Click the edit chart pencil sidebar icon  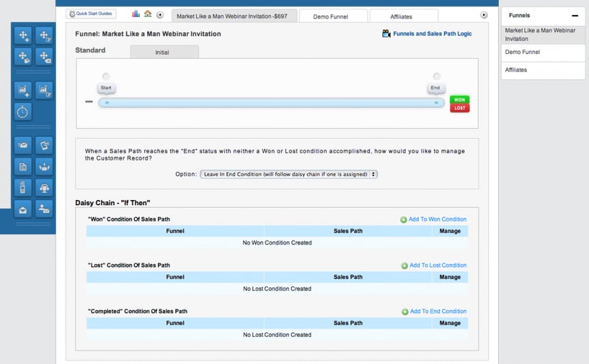[44, 90]
